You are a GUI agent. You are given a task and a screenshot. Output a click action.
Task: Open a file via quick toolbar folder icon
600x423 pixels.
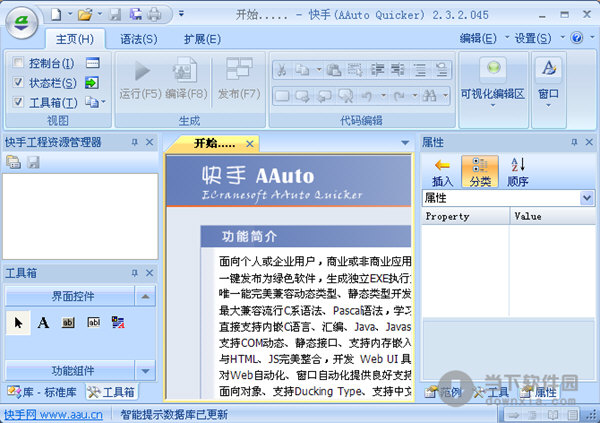click(x=85, y=15)
